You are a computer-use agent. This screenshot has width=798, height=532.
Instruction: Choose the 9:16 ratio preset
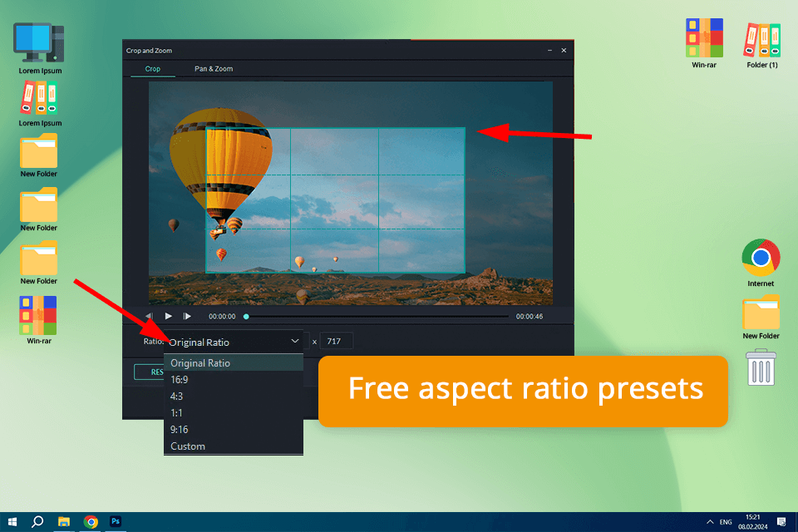click(234, 430)
